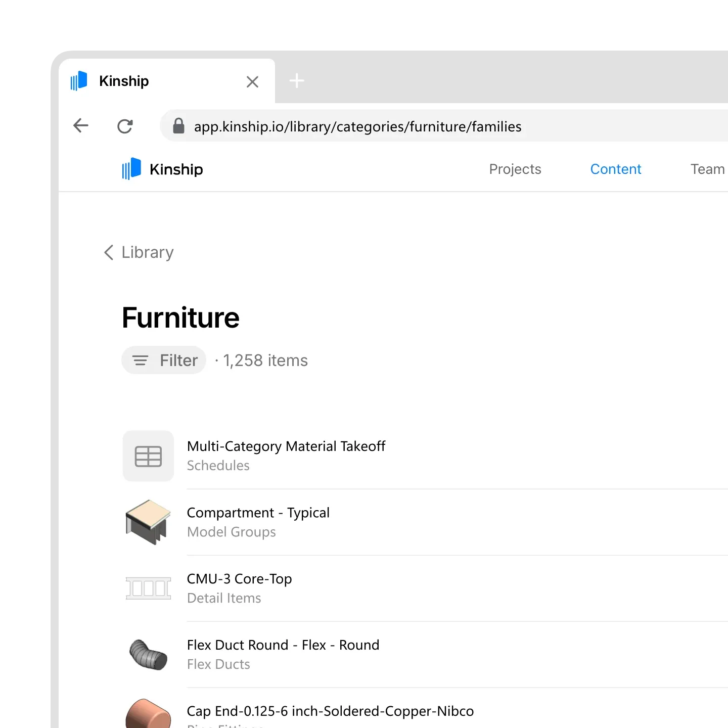Open a new tab with plus icon
The width and height of the screenshot is (728, 728).
(297, 81)
